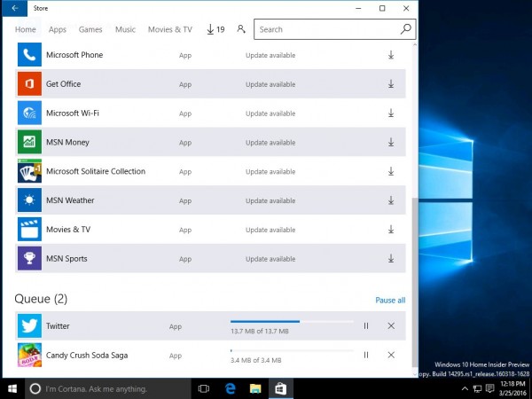Download the Microsoft Phone update

[390, 56]
